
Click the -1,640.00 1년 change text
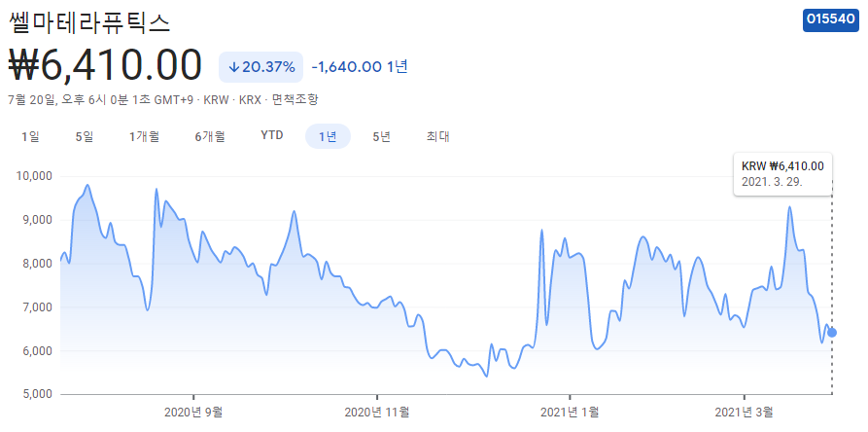pos(360,67)
